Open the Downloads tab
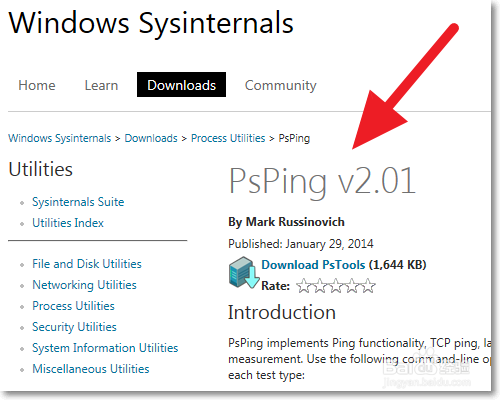Screen dimensions: 500x400 pos(181,85)
